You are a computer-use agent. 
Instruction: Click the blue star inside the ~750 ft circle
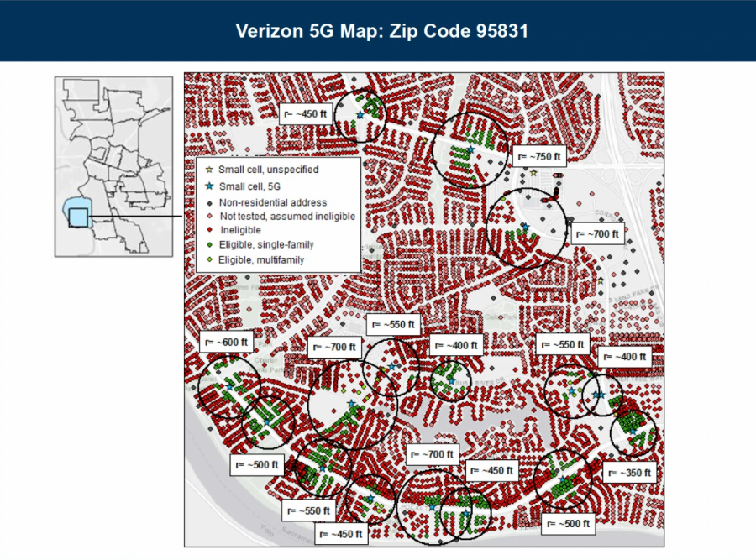(471, 150)
